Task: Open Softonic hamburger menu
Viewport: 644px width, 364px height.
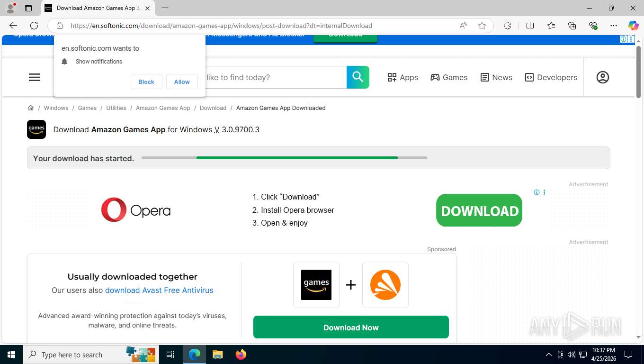Action: point(35,77)
